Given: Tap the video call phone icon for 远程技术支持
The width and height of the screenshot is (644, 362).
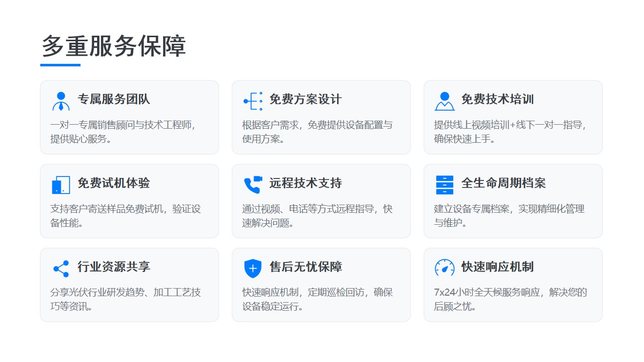Looking at the screenshot, I should point(253,185).
